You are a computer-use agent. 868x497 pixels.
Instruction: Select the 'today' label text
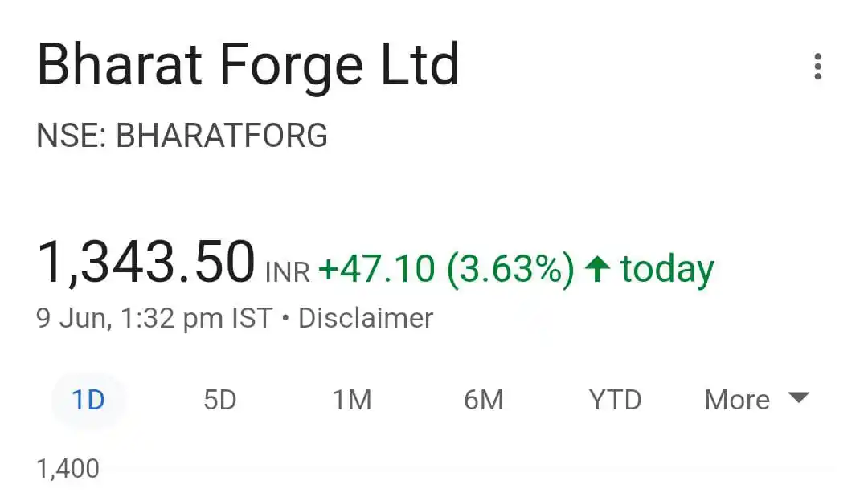click(x=666, y=267)
